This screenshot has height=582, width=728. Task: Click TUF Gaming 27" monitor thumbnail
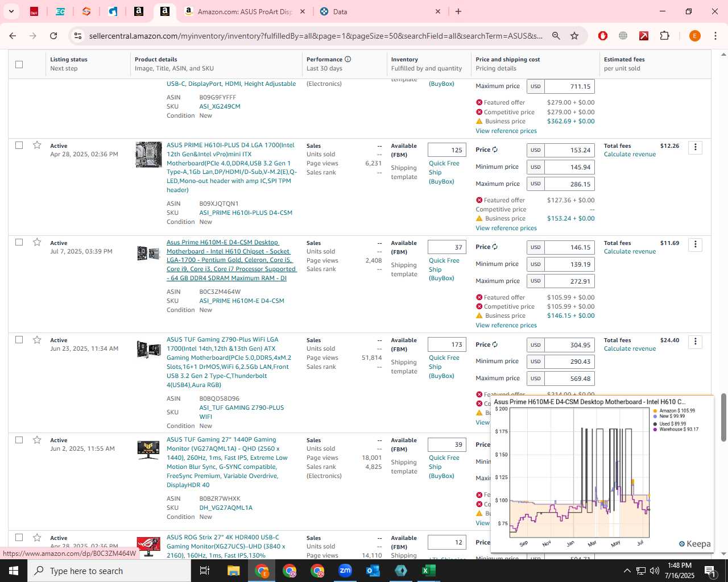coord(148,450)
